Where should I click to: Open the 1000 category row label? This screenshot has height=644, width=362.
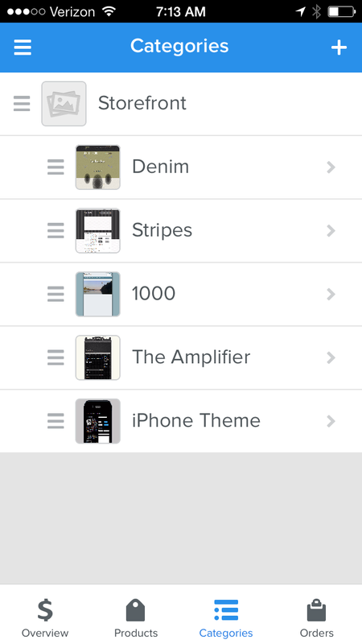tap(154, 293)
